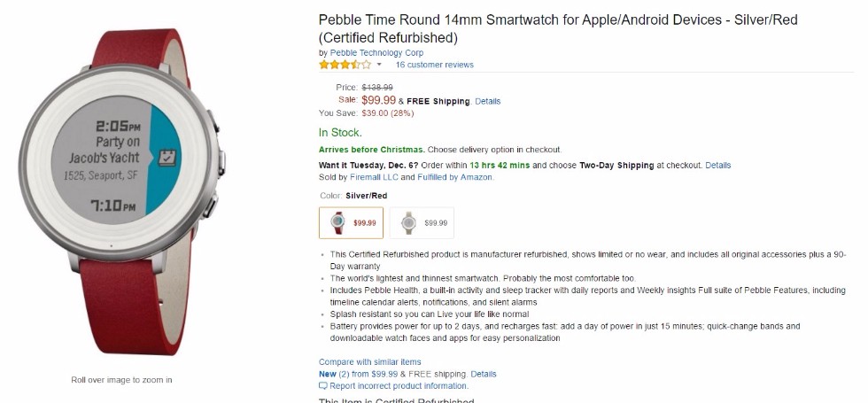Image resolution: width=868 pixels, height=403 pixels.
Task: Open the Pebble Technology Corp brand link
Action: (x=376, y=53)
